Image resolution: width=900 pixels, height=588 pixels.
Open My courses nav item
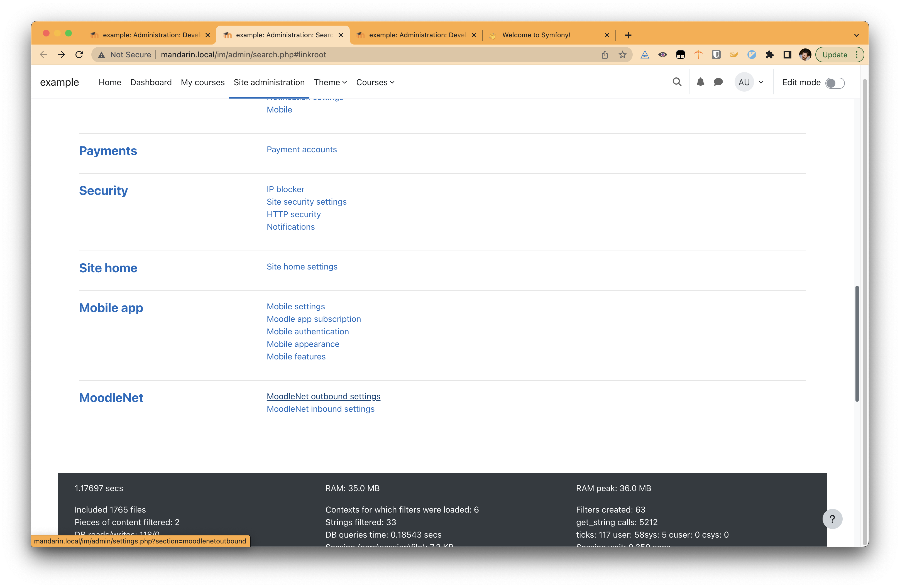[x=203, y=82]
